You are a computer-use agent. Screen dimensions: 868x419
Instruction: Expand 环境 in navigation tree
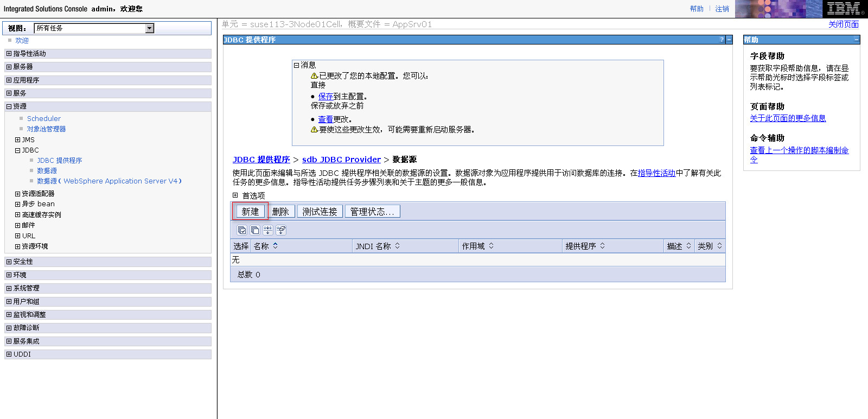pos(9,275)
